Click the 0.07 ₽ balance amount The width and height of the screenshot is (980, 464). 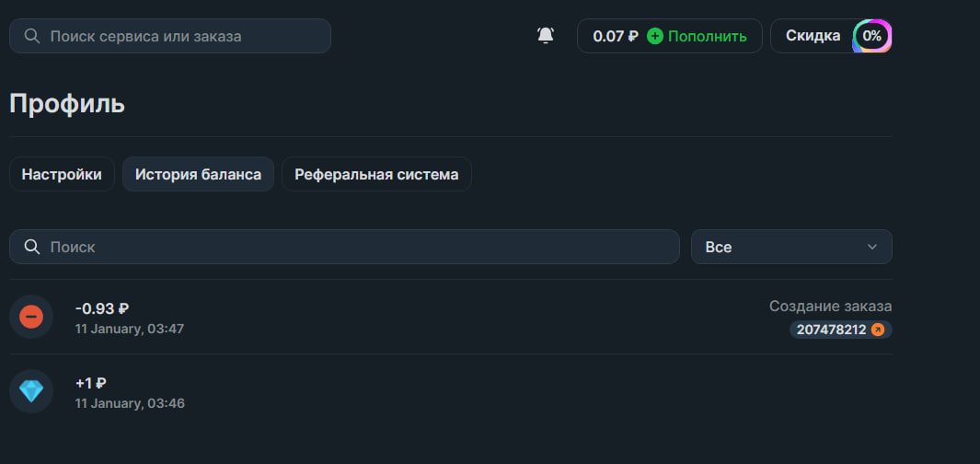[x=615, y=36]
